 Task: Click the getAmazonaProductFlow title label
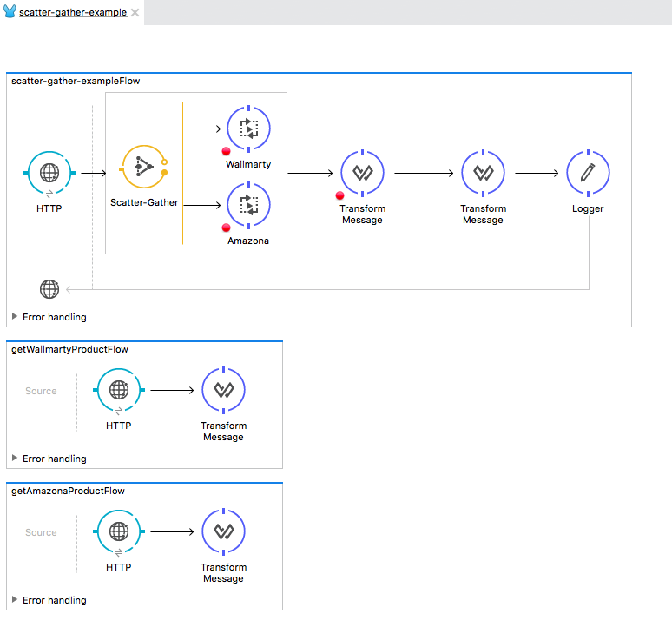pos(68,491)
